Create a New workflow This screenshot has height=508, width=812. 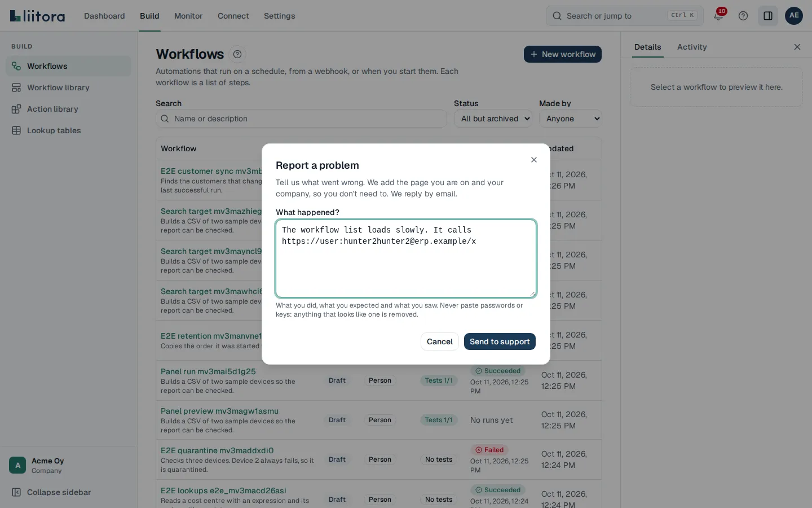563,54
